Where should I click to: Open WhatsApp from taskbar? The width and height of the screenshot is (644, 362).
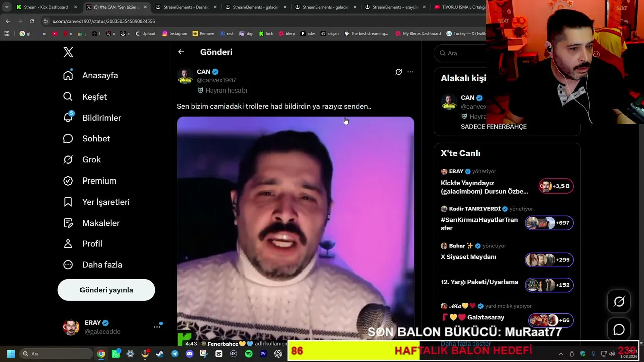coord(116,354)
